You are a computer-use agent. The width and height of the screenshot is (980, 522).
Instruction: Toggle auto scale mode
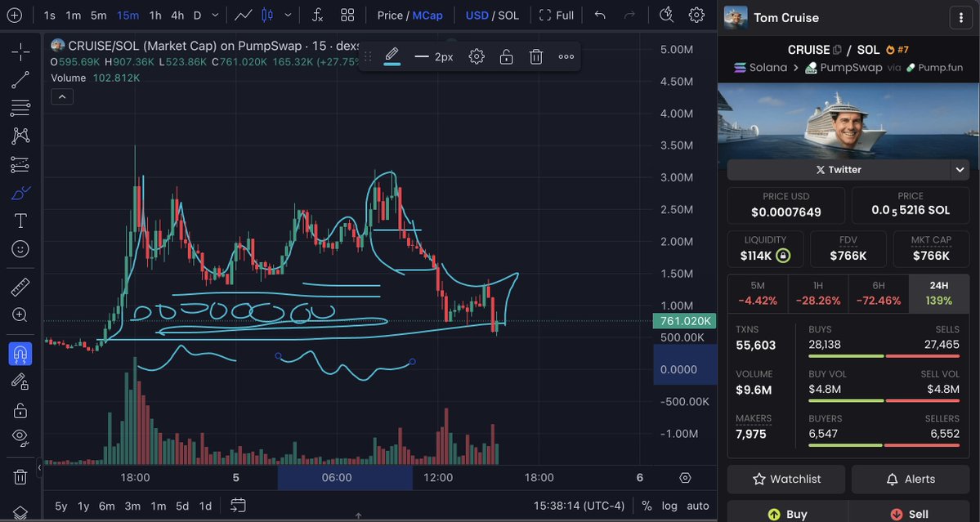click(697, 506)
